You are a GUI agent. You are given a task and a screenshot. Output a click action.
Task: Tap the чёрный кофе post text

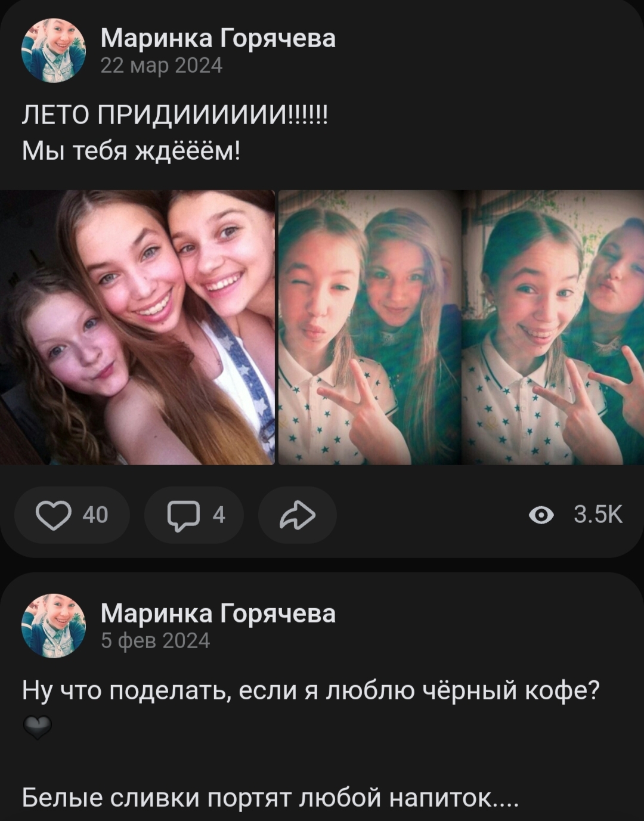pos(311,692)
